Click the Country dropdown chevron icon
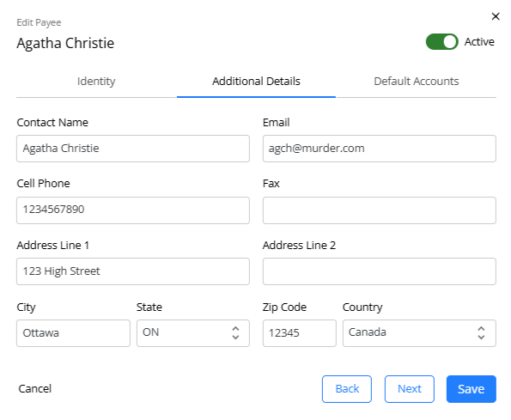 tap(481, 333)
